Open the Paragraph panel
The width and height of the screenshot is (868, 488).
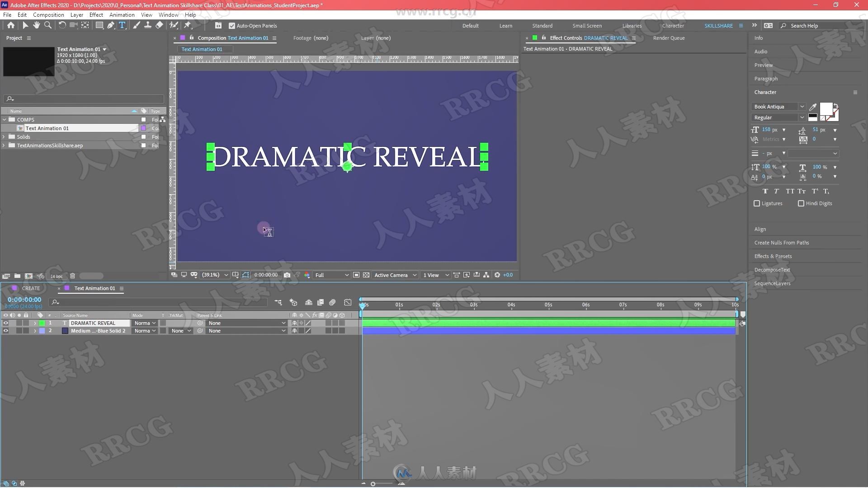766,79
